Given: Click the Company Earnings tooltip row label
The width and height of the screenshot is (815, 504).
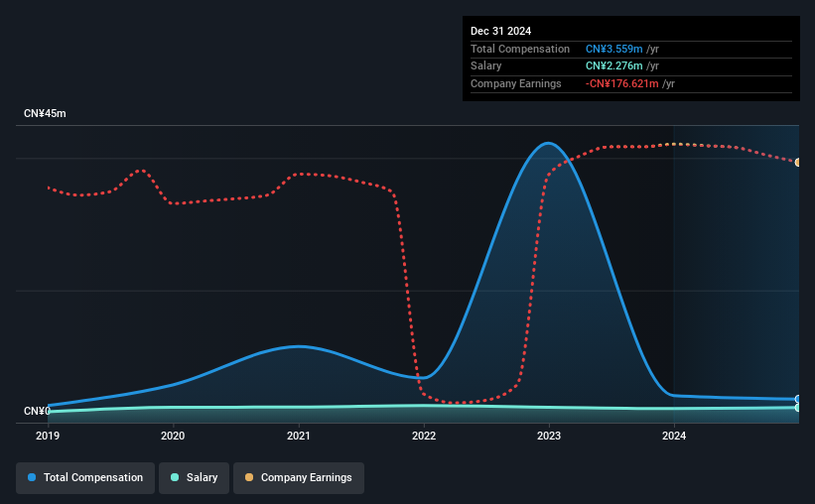Looking at the screenshot, I should tap(515, 83).
